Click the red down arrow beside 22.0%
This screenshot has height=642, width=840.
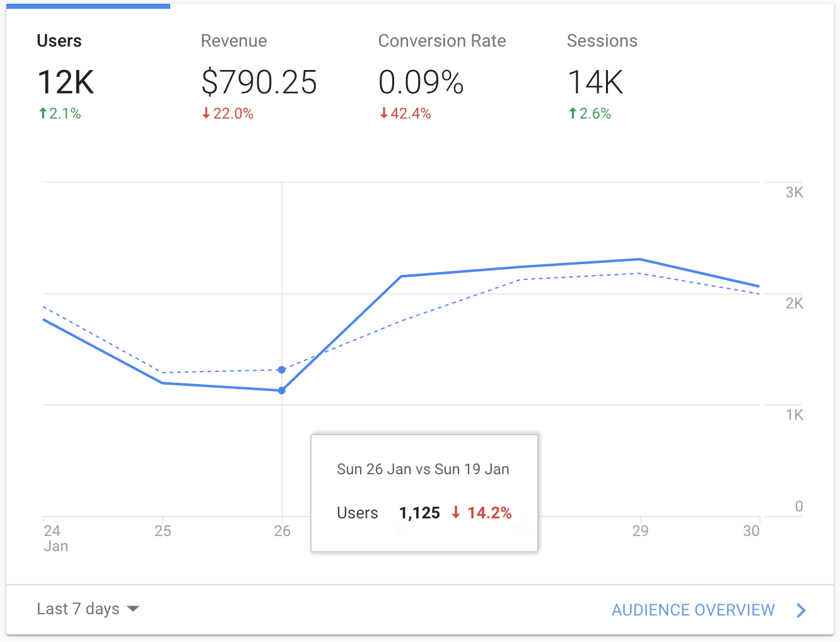click(206, 114)
